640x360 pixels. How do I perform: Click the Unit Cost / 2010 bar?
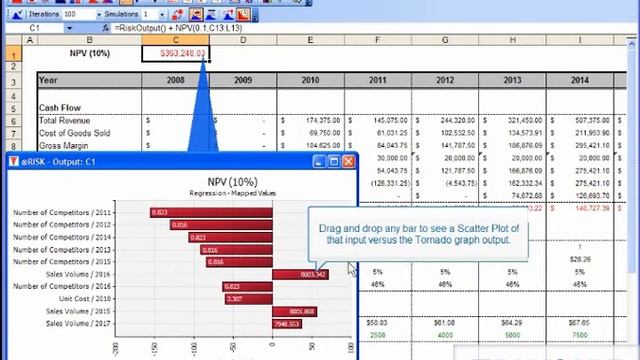(249, 299)
